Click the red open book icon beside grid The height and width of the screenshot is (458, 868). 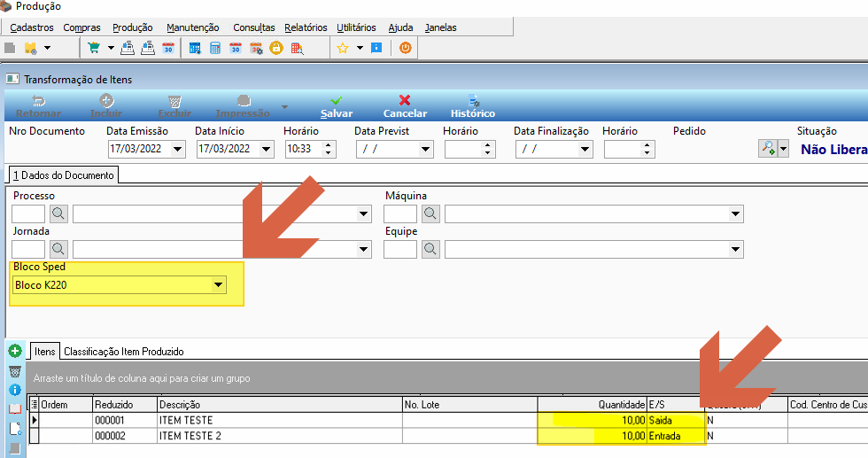(15, 410)
